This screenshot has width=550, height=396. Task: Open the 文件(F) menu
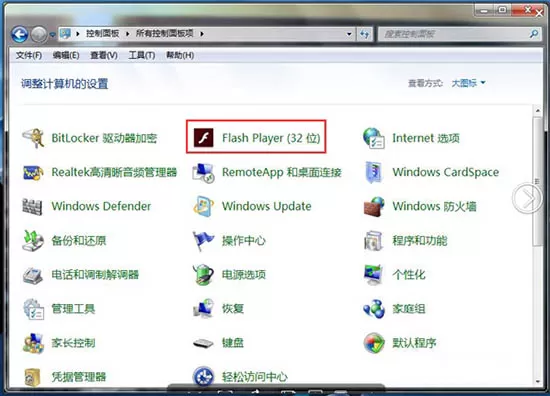(29, 55)
